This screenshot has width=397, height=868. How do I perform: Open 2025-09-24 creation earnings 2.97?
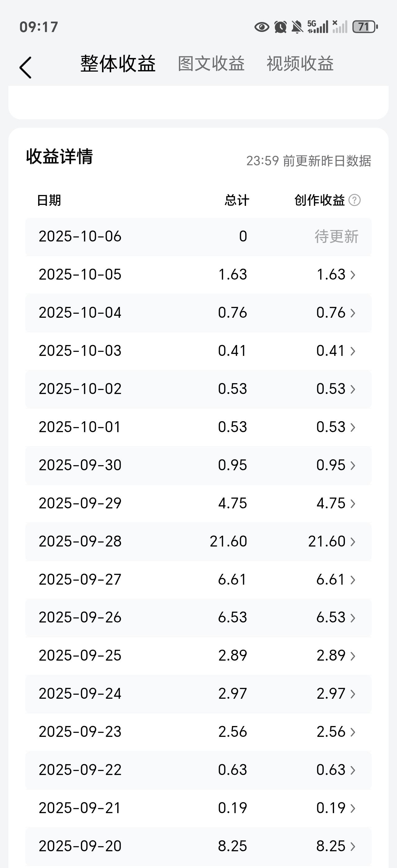pos(331,694)
